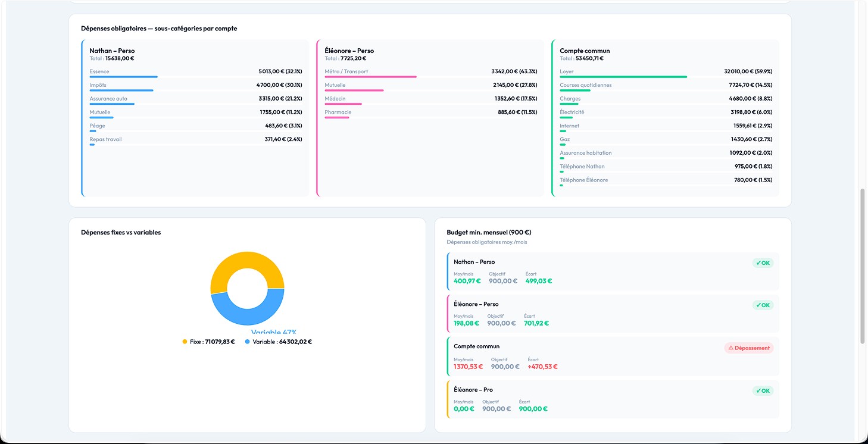
Task: Click the pink Métro / Transport progress bar
Action: coord(370,77)
